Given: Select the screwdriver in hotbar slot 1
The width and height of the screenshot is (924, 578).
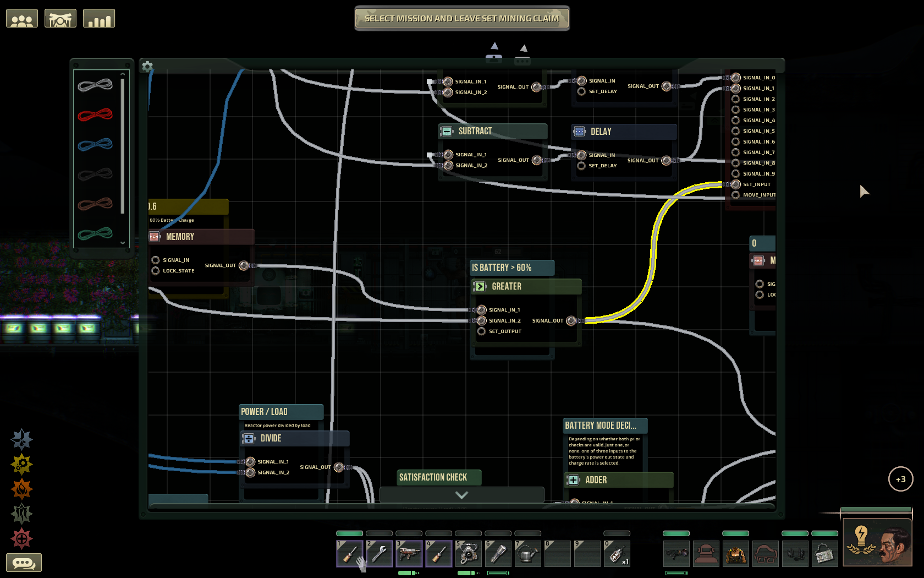Looking at the screenshot, I should click(x=350, y=553).
